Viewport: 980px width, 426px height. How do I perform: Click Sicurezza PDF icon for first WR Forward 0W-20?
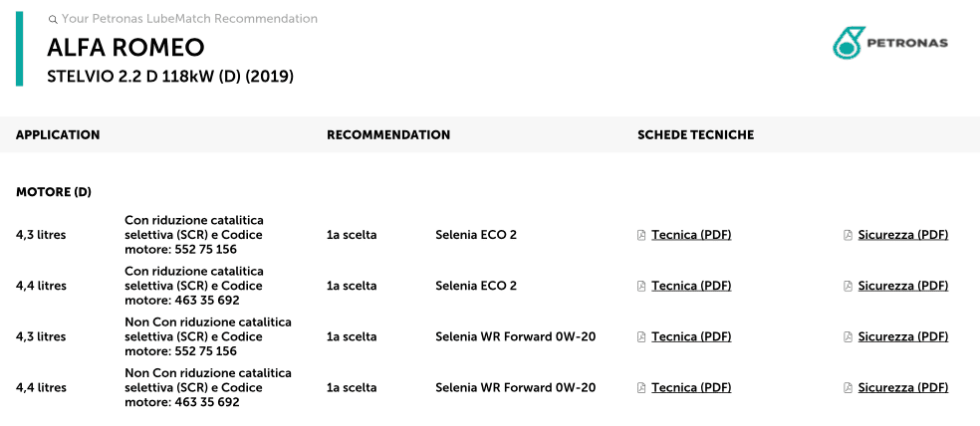(x=848, y=336)
